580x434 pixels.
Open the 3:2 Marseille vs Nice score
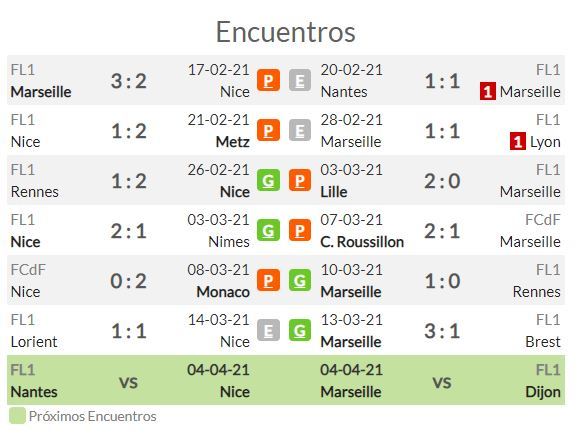click(129, 81)
